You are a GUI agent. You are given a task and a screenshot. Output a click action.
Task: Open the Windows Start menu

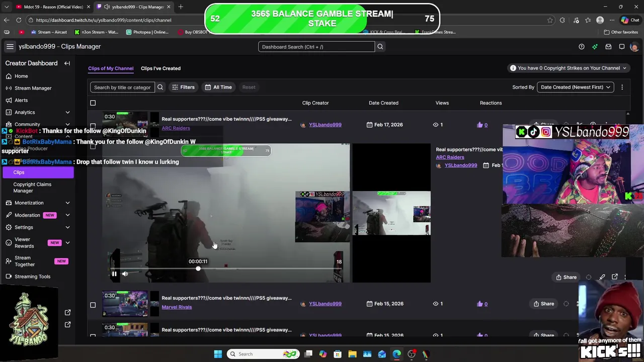218,354
